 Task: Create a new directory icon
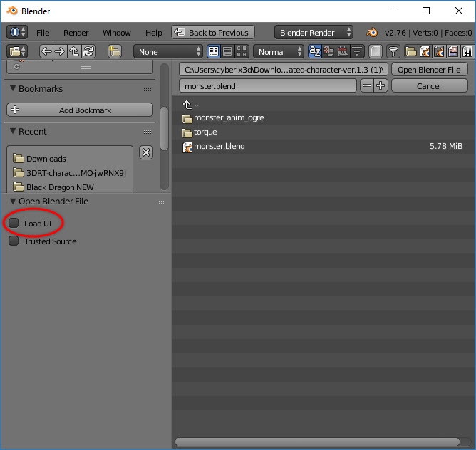click(x=115, y=51)
